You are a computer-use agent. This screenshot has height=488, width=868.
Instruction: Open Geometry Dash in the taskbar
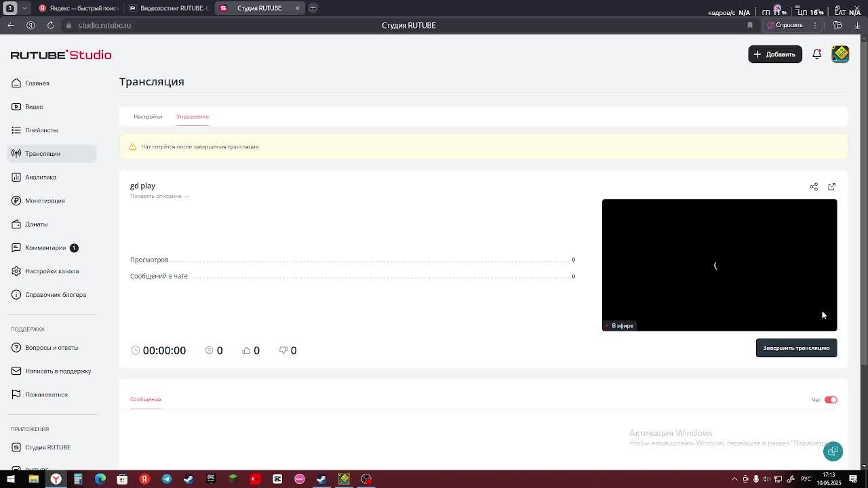pos(344,479)
